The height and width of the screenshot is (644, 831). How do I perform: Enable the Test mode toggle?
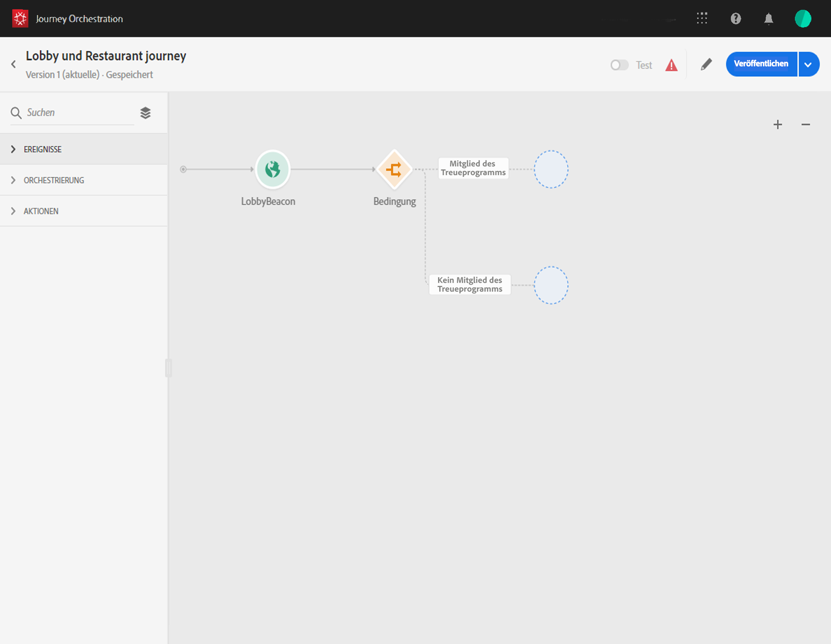[619, 65]
